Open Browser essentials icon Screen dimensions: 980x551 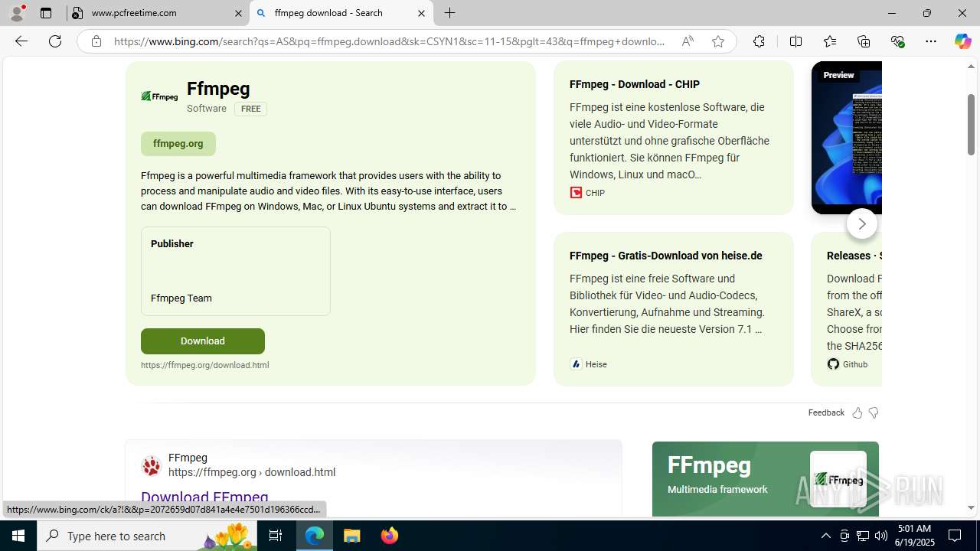(x=897, y=41)
